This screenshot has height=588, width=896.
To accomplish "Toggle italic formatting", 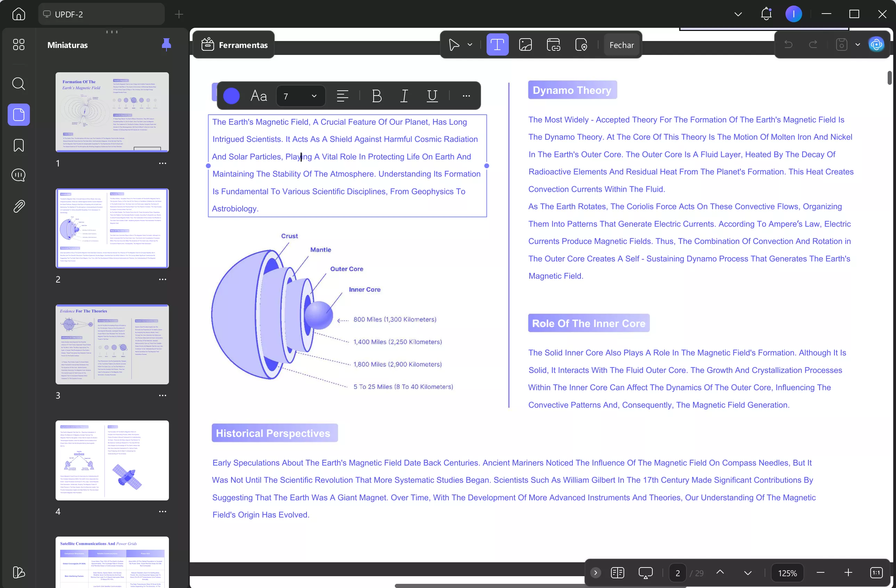I will pyautogui.click(x=404, y=96).
